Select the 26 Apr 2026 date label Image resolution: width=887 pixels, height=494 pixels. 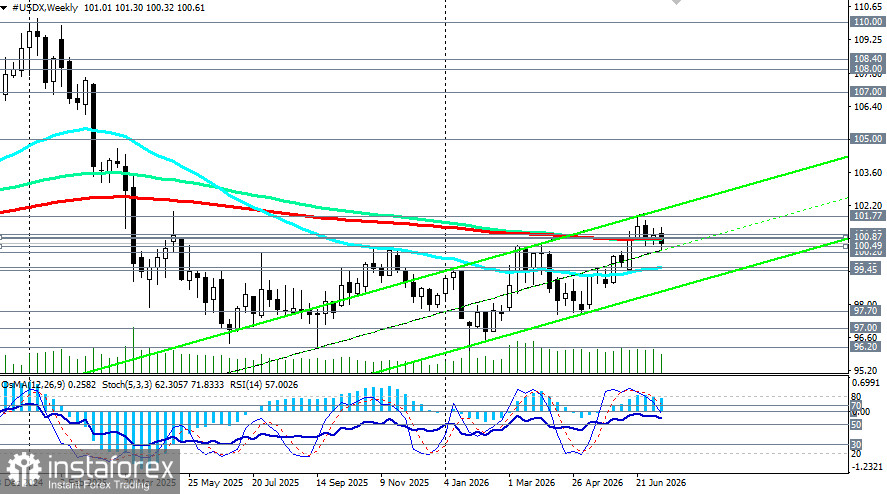click(597, 483)
